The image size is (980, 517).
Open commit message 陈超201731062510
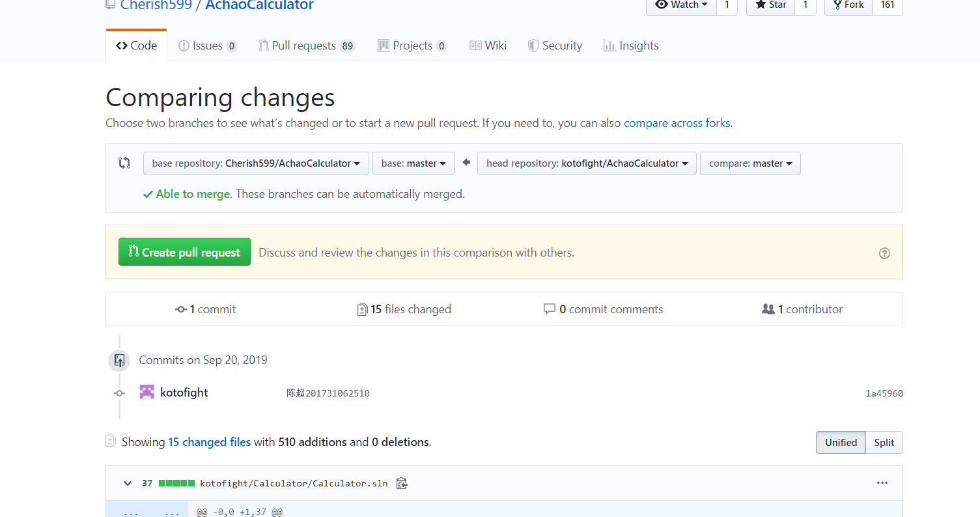coord(328,393)
